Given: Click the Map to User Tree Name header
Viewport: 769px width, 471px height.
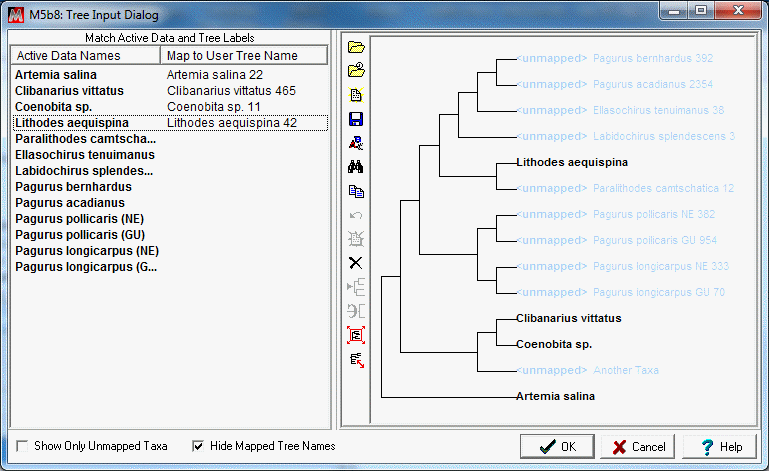Looking at the screenshot, I should tap(244, 55).
